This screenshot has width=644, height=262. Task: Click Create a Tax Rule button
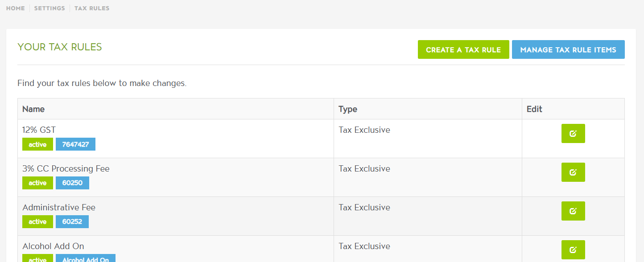click(x=463, y=50)
